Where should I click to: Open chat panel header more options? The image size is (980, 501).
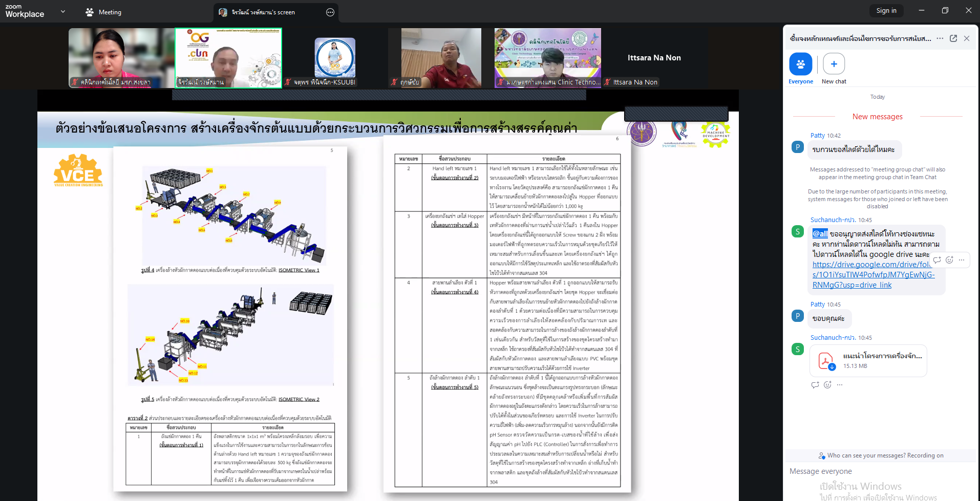coord(940,38)
